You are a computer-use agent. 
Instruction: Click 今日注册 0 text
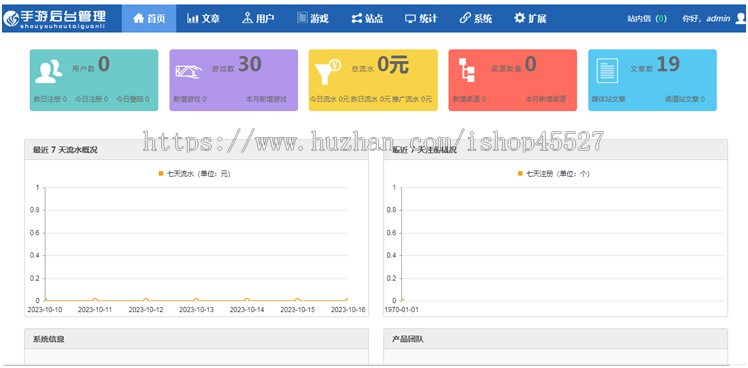92,99
